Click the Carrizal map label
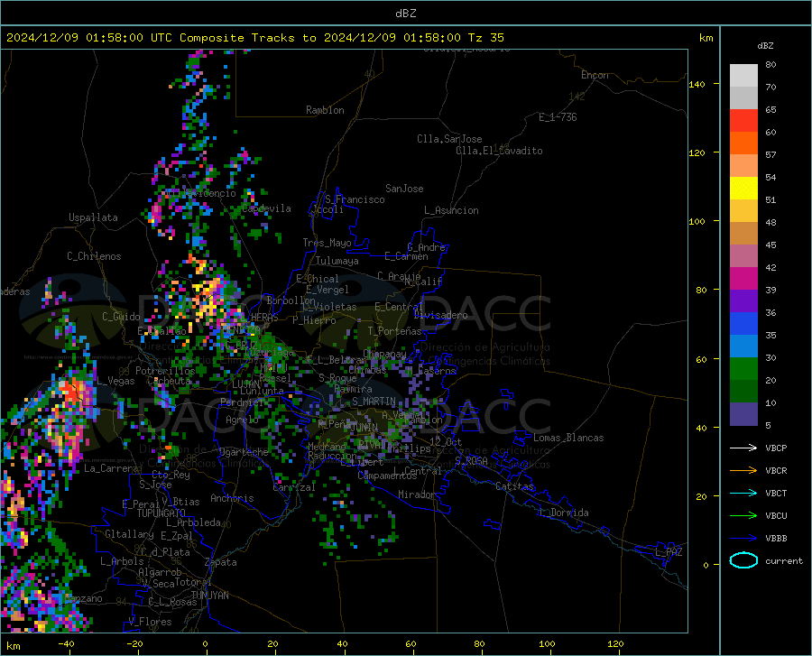 tap(294, 487)
